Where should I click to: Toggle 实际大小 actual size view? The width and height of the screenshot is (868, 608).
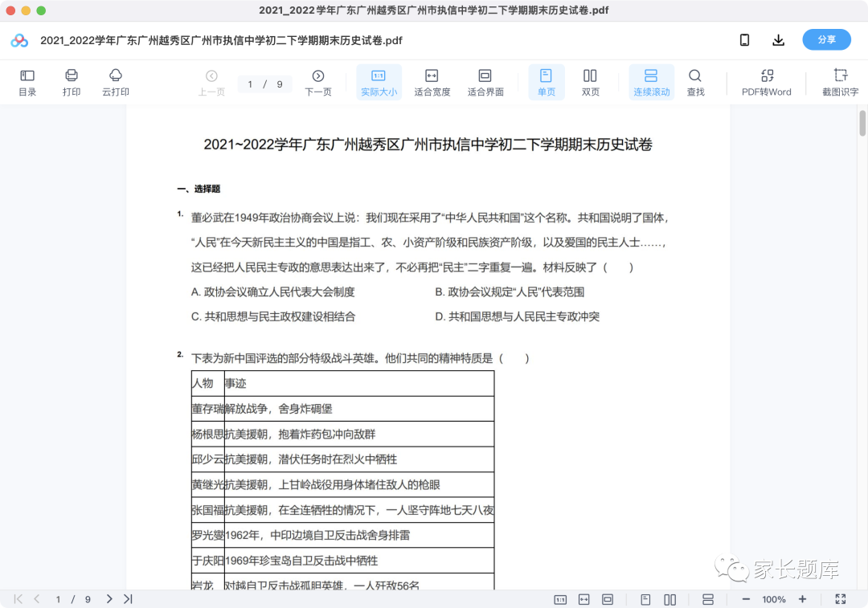[379, 83]
